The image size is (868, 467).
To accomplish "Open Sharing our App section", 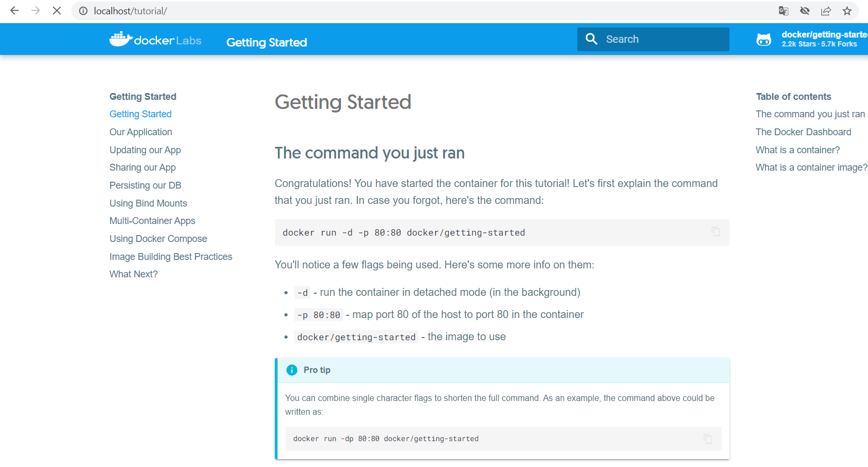I will [143, 167].
